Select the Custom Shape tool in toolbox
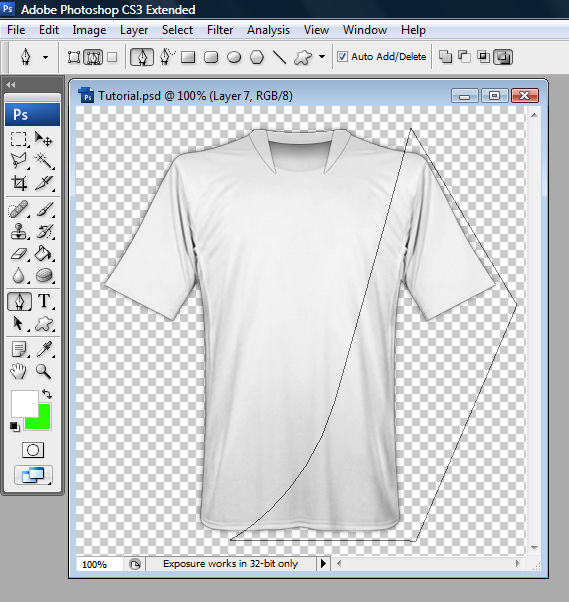 pos(44,324)
